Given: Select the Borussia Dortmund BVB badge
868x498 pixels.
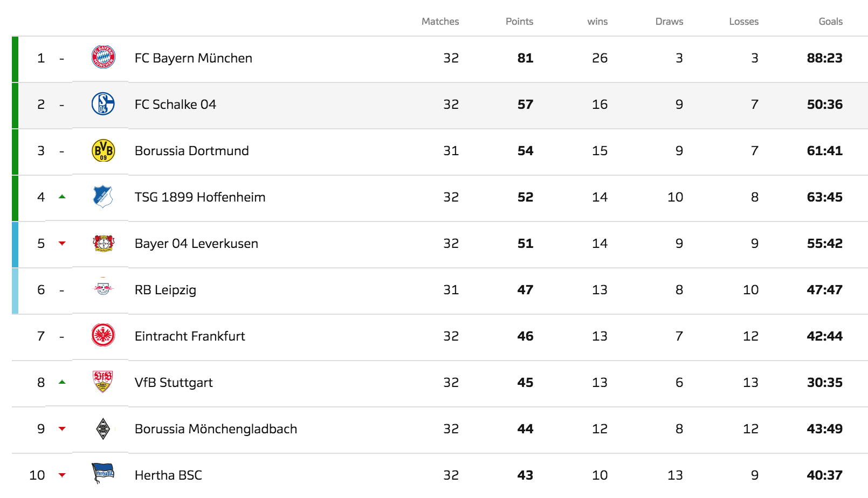Looking at the screenshot, I should click(103, 150).
